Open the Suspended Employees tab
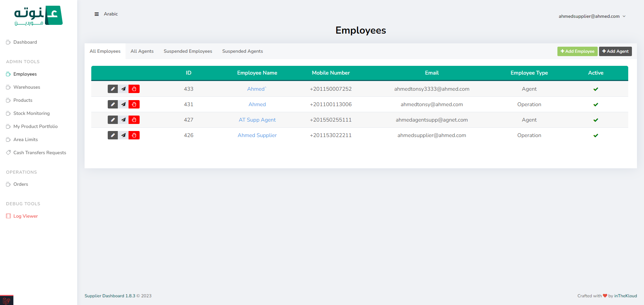 click(x=188, y=51)
